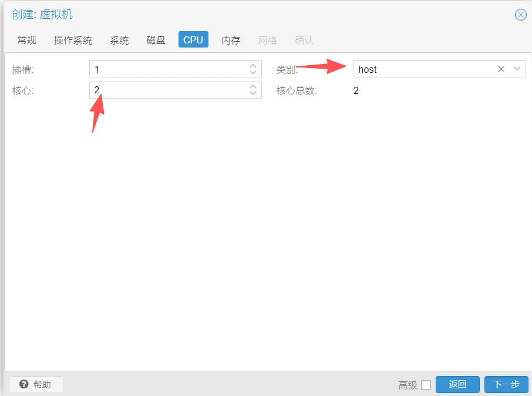Decrease 插槽 count with down arrow

pos(253,73)
